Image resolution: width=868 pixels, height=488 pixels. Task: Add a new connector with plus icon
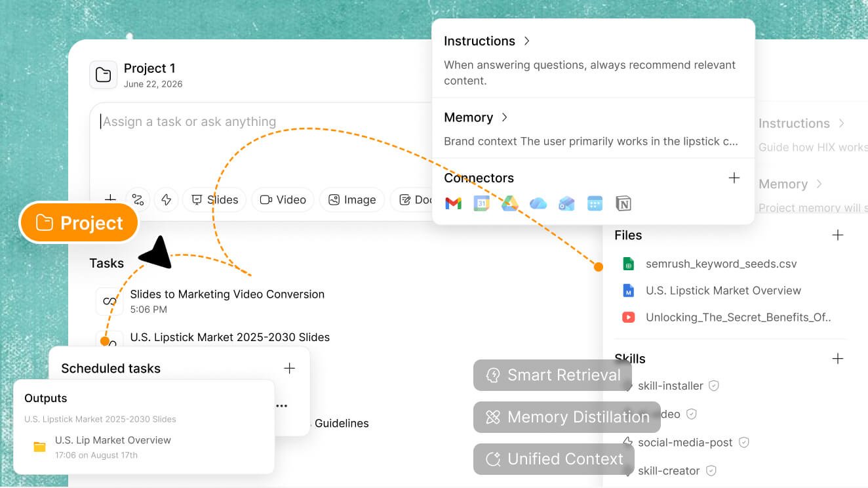click(734, 178)
